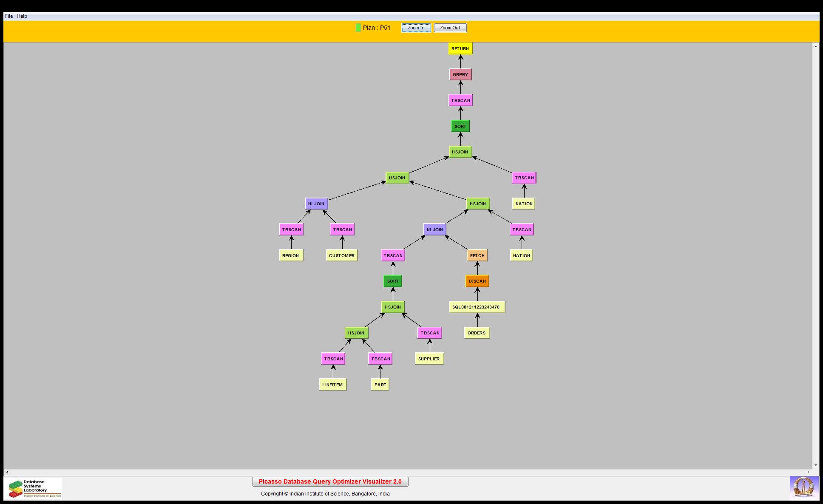Open the File menu
Screen dimensions: 823x504
9,16
